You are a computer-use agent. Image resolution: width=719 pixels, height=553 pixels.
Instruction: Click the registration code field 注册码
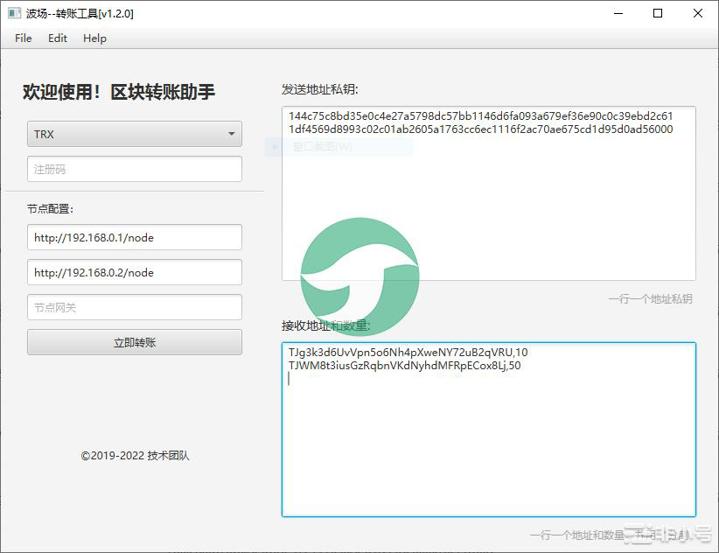point(134,169)
